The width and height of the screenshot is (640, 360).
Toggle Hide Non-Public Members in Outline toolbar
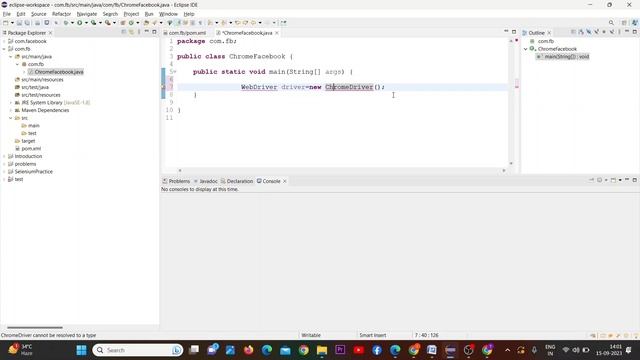(604, 32)
